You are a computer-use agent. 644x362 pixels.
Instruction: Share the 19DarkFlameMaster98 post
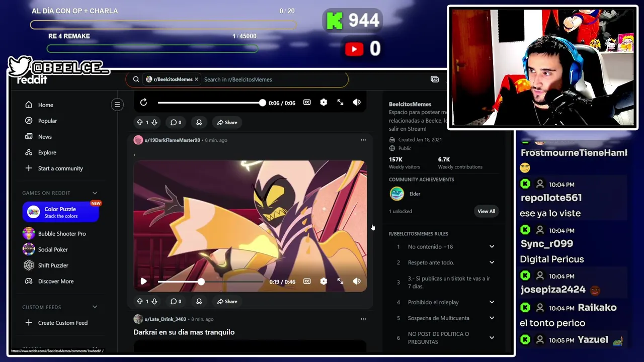click(227, 301)
